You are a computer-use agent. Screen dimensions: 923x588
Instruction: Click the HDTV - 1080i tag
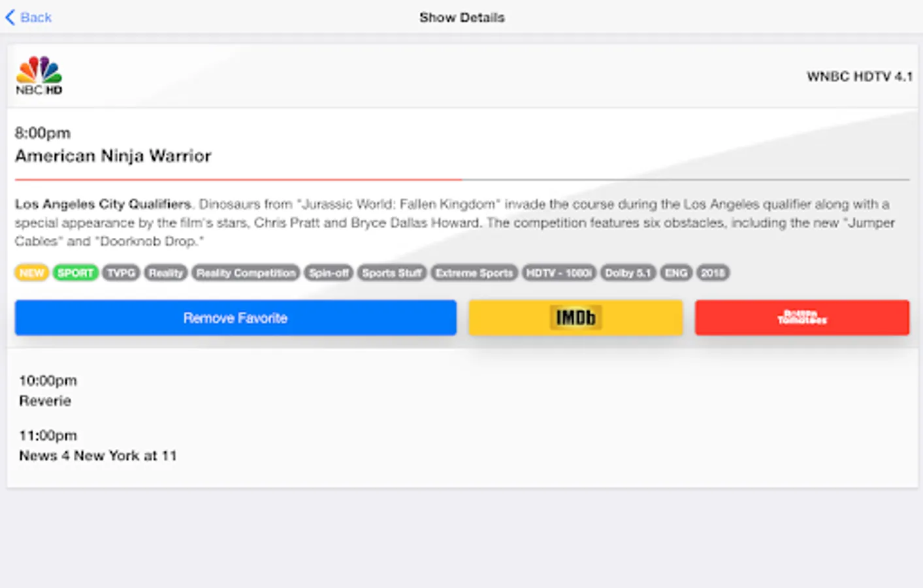pos(559,272)
